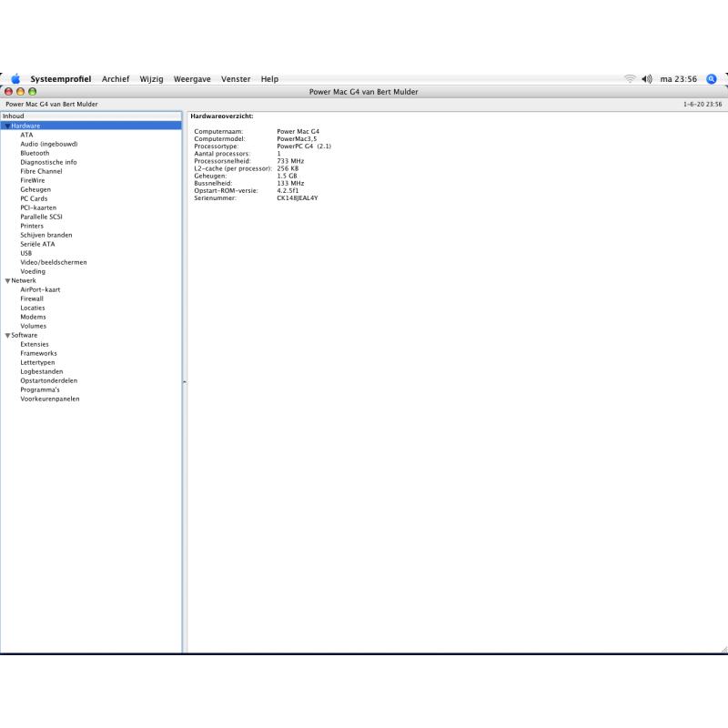Select Audio (ingebouwd) in the sidebar
Viewport: 728px width, 728px height.
click(x=49, y=144)
